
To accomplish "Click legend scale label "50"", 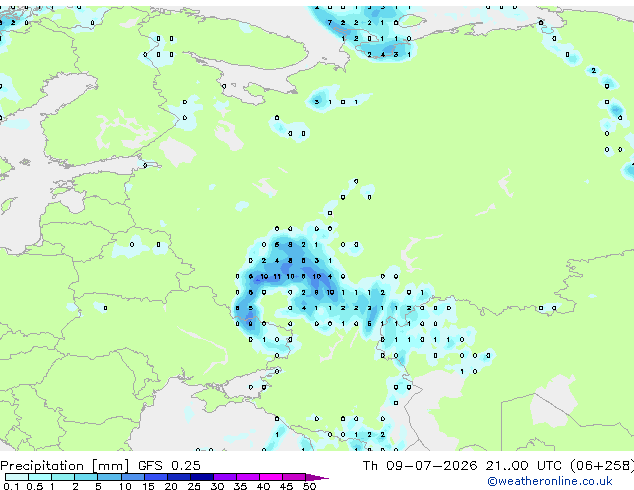I will [310, 486].
